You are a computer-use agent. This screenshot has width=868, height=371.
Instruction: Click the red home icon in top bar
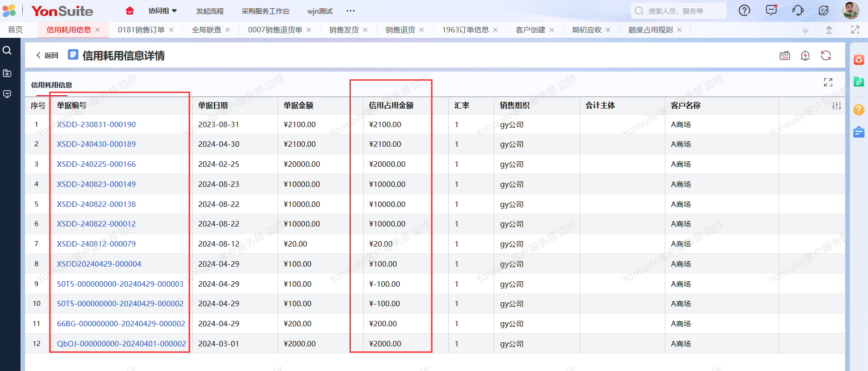coord(130,10)
